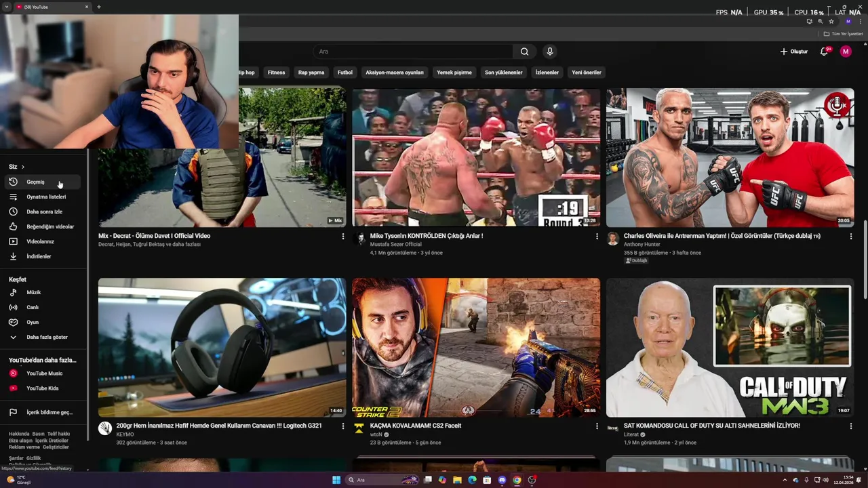Viewport: 868px width, 488px height.
Task: Click the Chrome zoom magnifier icon
Action: 820,22
